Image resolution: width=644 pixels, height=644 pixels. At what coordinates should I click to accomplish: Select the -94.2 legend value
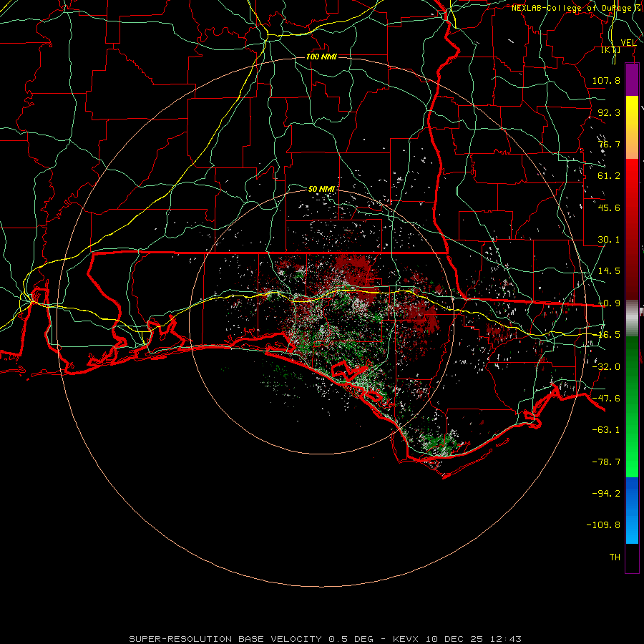click(x=606, y=493)
